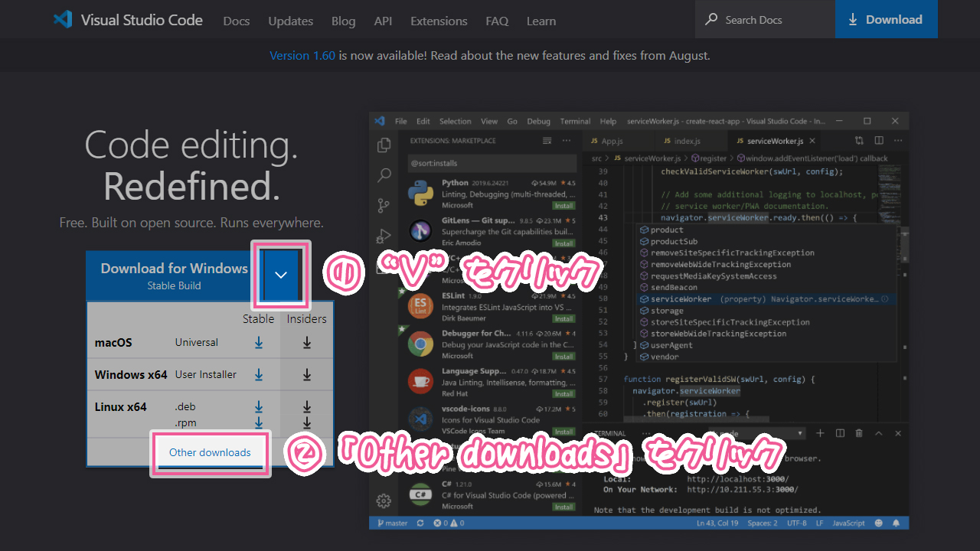Click sync changes icon in status bar
980x551 pixels.
click(420, 523)
